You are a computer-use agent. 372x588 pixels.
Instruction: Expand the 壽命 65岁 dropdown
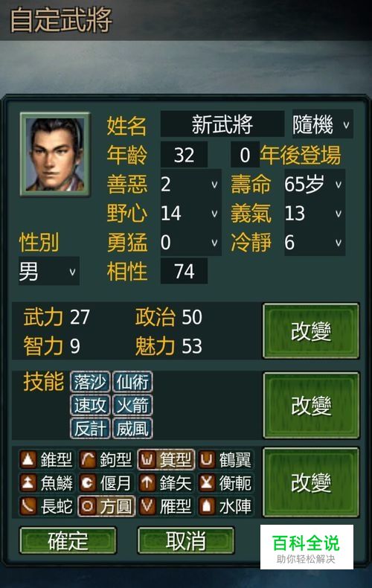click(315, 184)
